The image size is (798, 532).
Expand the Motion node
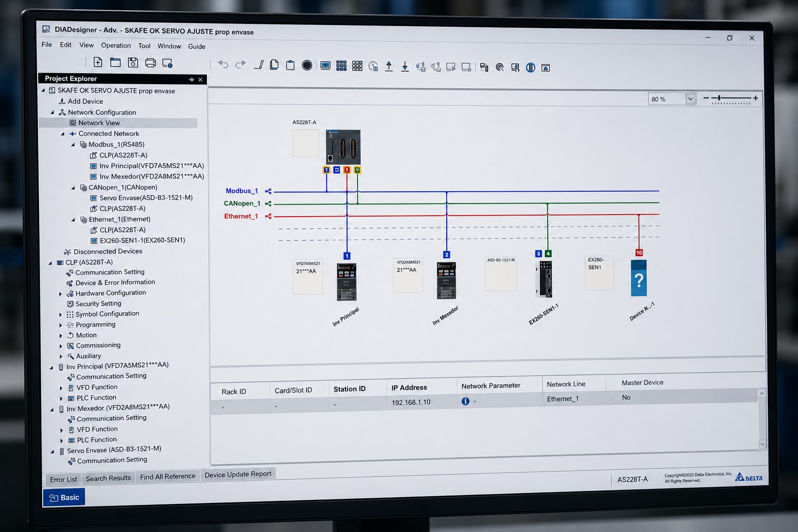point(61,336)
